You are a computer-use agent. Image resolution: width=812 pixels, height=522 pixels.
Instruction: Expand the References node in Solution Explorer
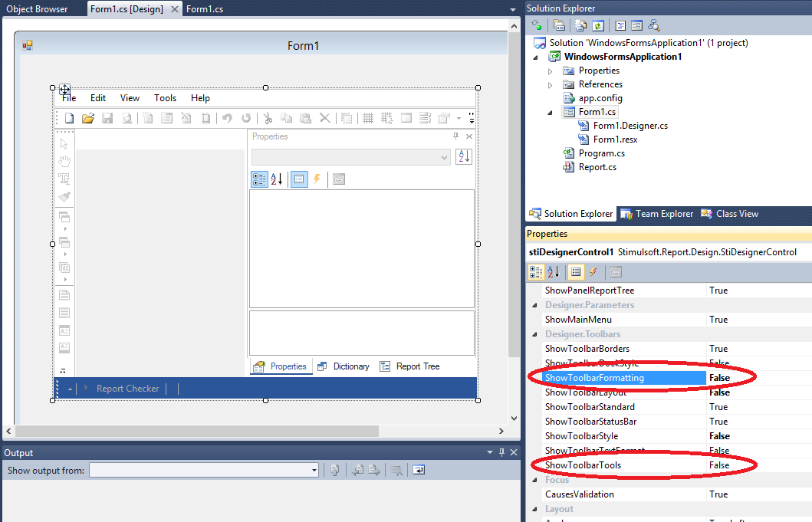pyautogui.click(x=550, y=85)
